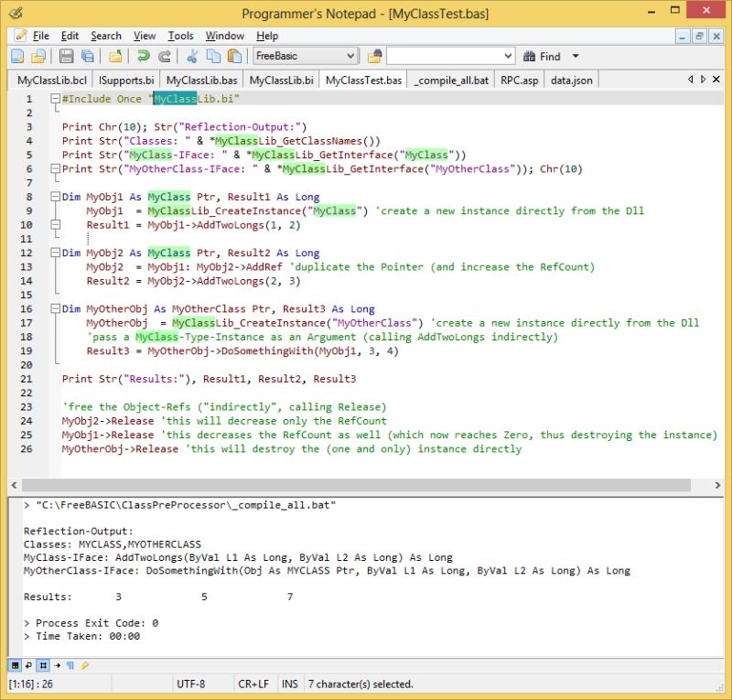Toggle word wrap in the bottom toolbar
This screenshot has height=700, width=732.
tap(29, 665)
